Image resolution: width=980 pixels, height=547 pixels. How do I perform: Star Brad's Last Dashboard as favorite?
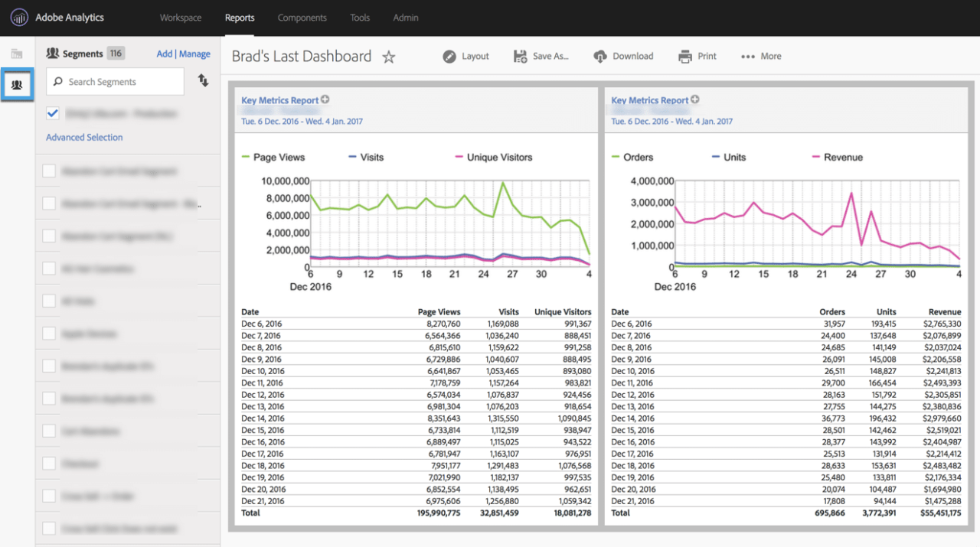(x=388, y=57)
